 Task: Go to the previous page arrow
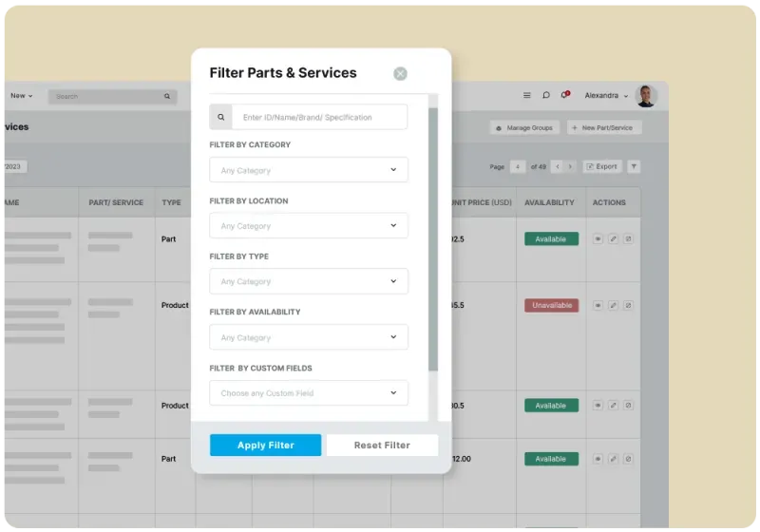click(557, 166)
